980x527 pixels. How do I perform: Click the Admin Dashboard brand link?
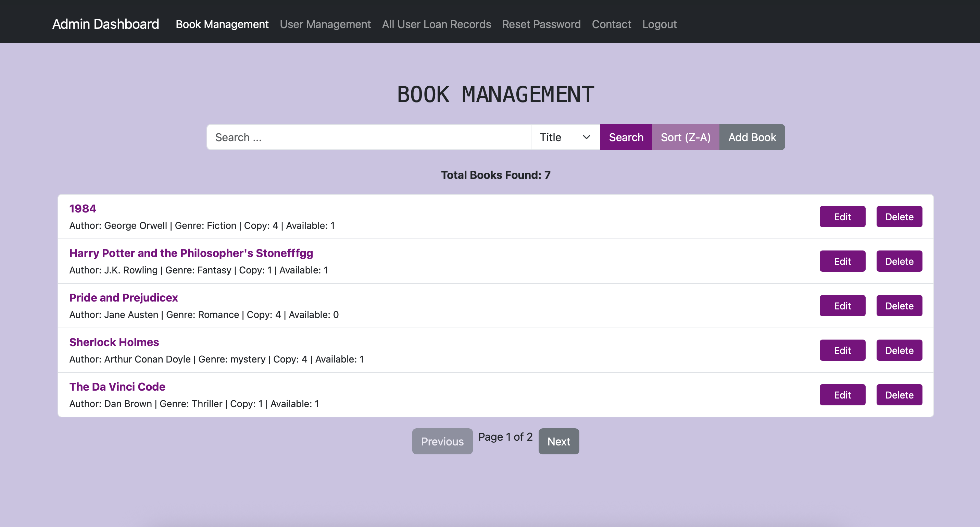coord(105,24)
